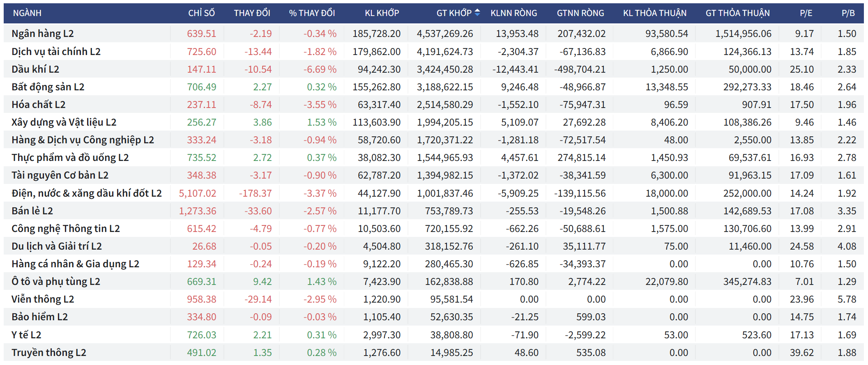Click the P/B column header
The height and width of the screenshot is (365, 868).
848,13
